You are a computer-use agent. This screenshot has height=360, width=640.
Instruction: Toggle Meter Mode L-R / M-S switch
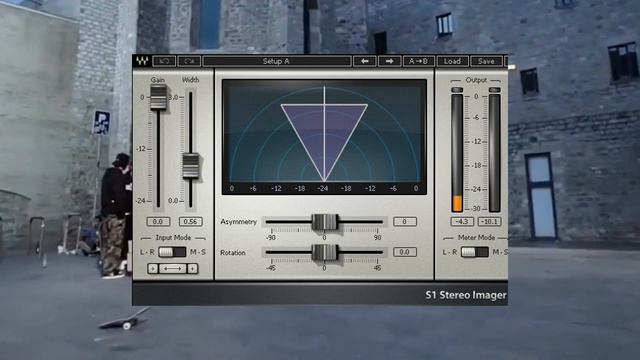point(475,252)
